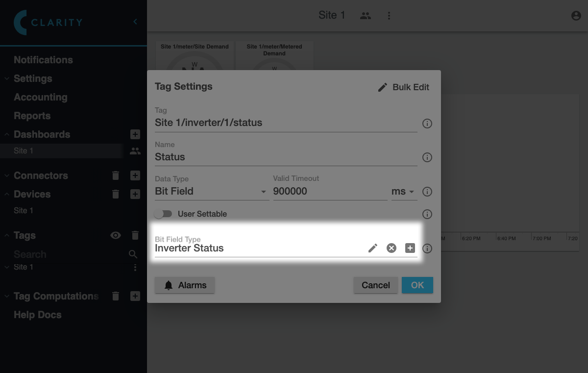Delete Connectors using trash icon
Screen dimensions: 588x373
[116, 175]
